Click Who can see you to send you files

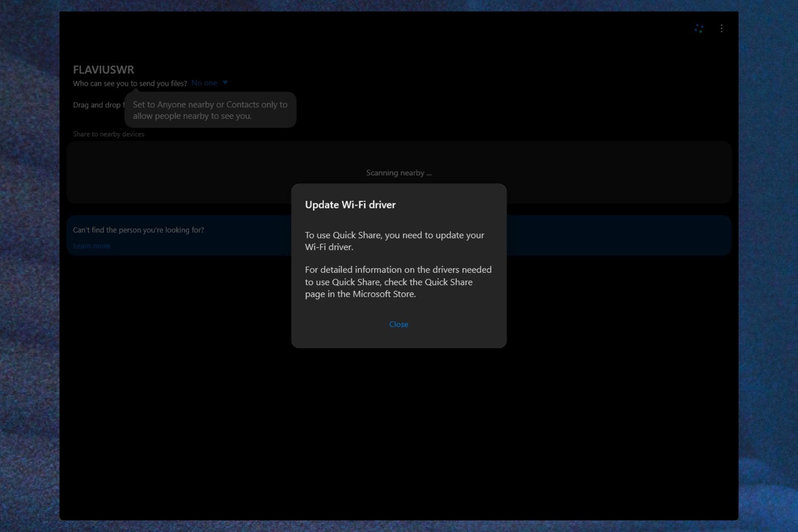(130, 83)
